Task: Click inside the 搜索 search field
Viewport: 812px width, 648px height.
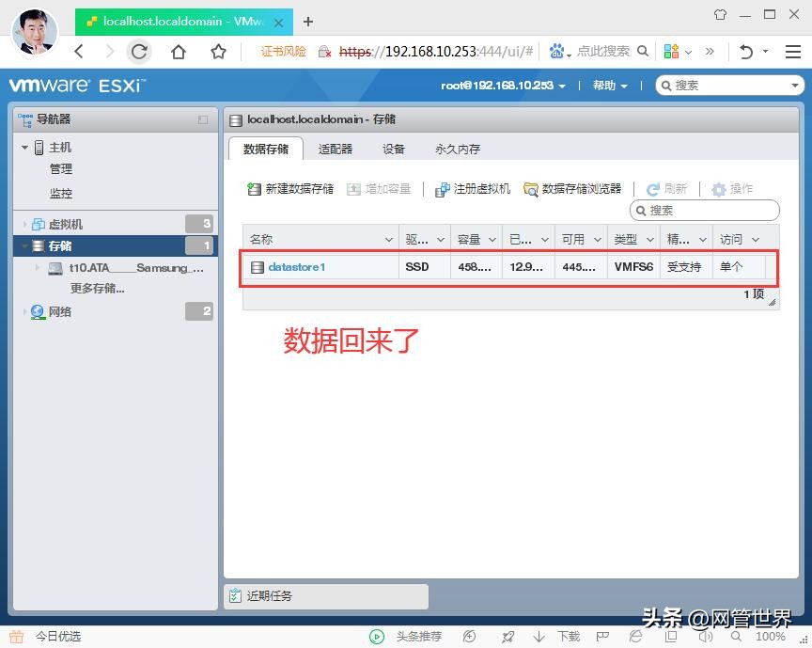Action: point(707,209)
